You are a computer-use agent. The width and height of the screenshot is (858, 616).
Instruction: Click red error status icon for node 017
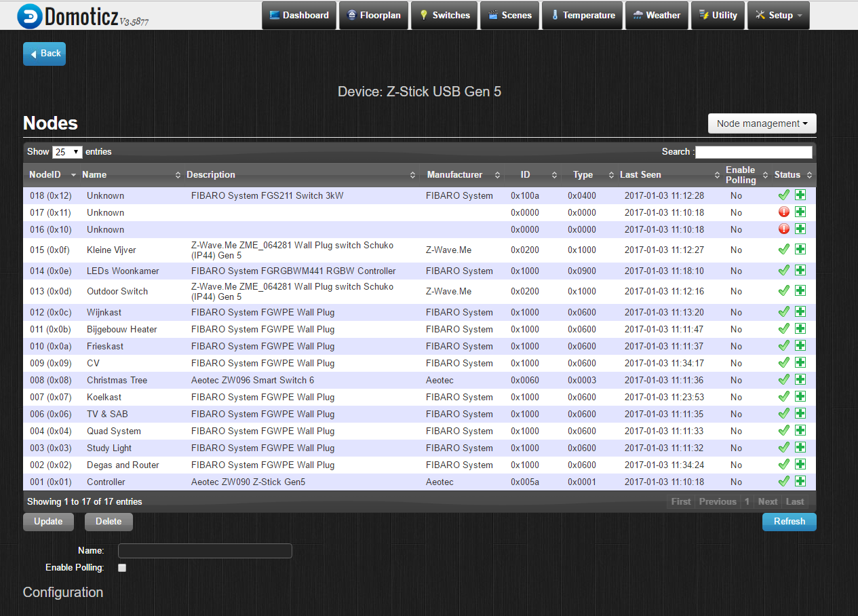click(x=784, y=212)
